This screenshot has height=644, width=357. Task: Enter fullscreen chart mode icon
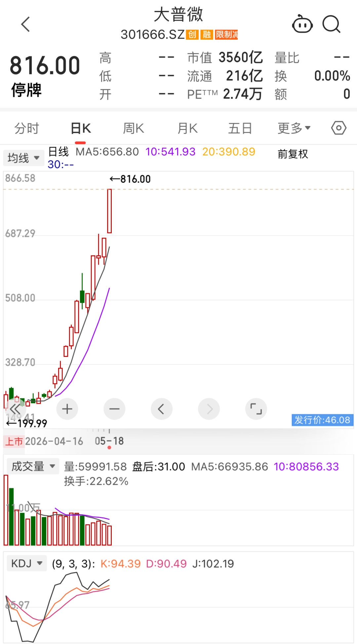256,409
